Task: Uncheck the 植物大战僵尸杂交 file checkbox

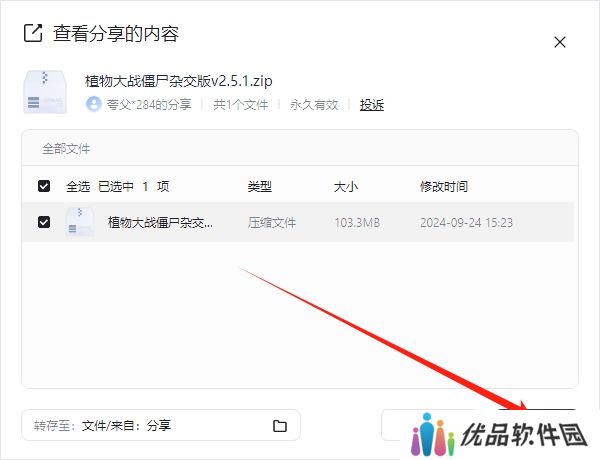Action: [44, 222]
